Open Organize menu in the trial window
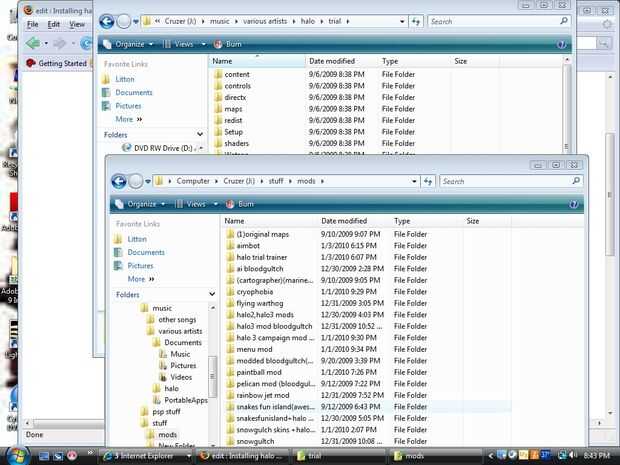Image resolution: width=620 pixels, height=465 pixels. click(128, 44)
